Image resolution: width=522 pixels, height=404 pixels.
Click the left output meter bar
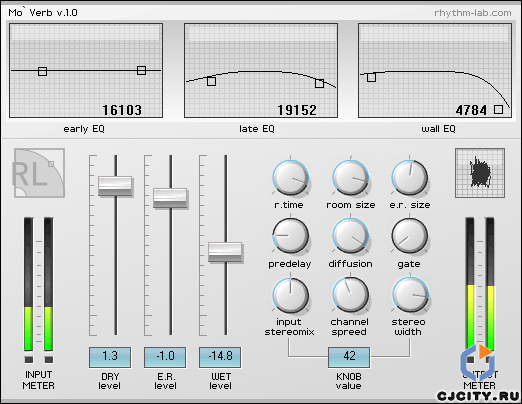pos(470,284)
